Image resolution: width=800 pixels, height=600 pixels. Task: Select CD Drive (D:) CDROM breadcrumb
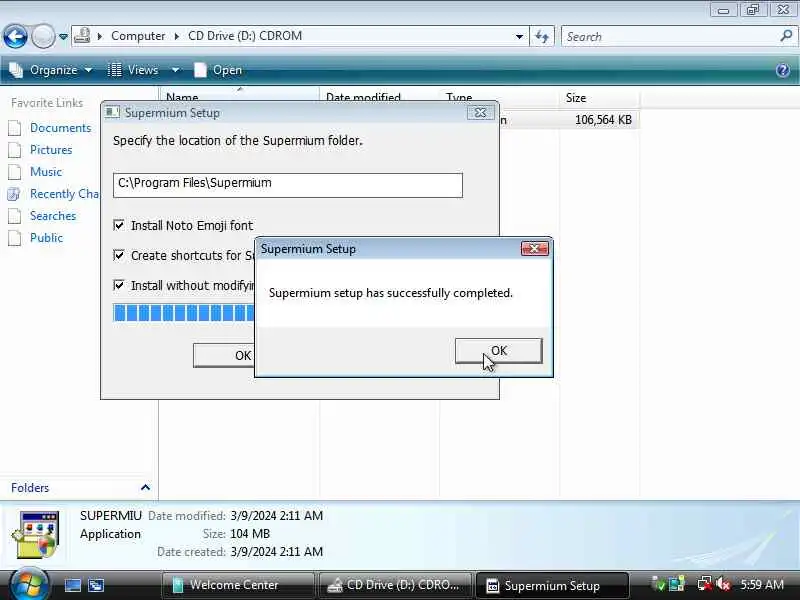coord(245,36)
